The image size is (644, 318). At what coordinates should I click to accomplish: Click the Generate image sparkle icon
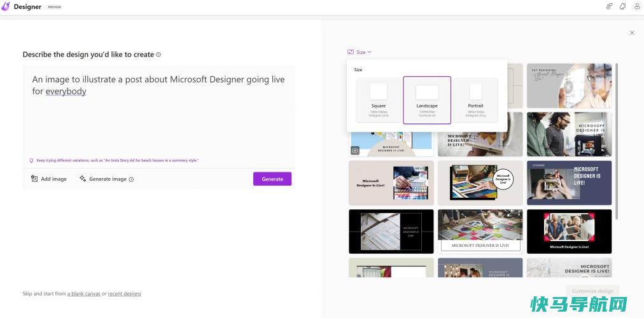[x=83, y=179]
